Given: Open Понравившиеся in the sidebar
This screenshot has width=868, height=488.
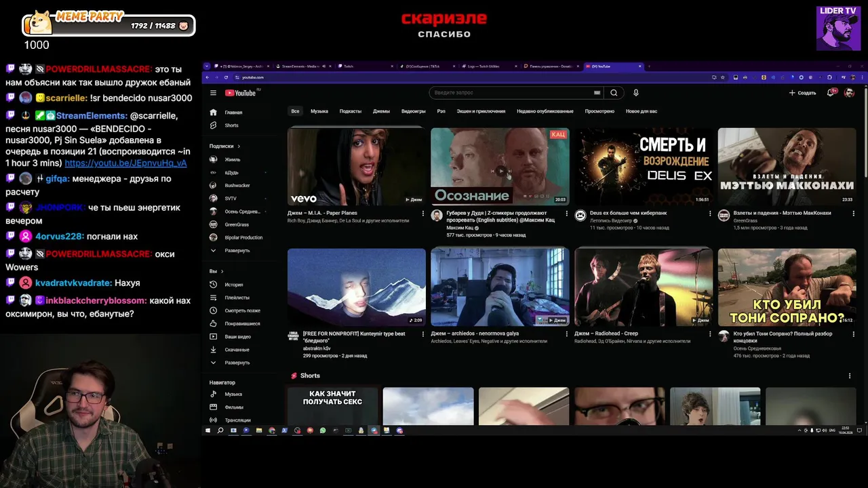Looking at the screenshot, I should [242, 323].
